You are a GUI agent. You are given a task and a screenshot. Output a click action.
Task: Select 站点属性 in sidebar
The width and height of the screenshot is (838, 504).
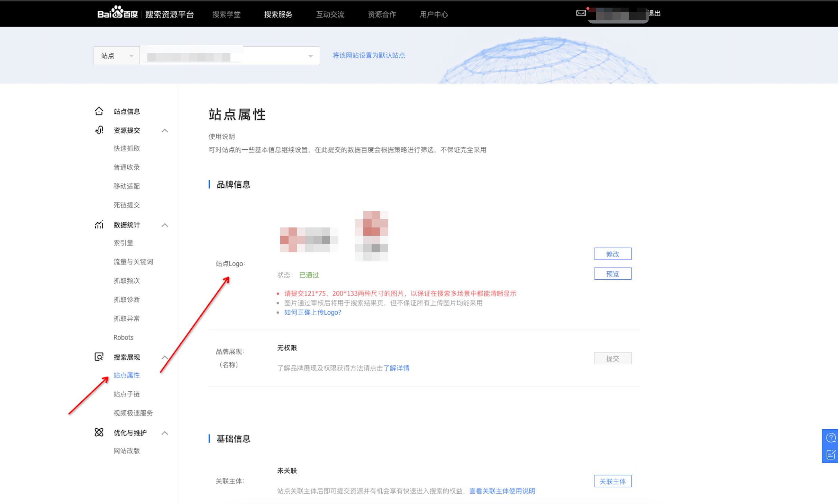tap(127, 375)
